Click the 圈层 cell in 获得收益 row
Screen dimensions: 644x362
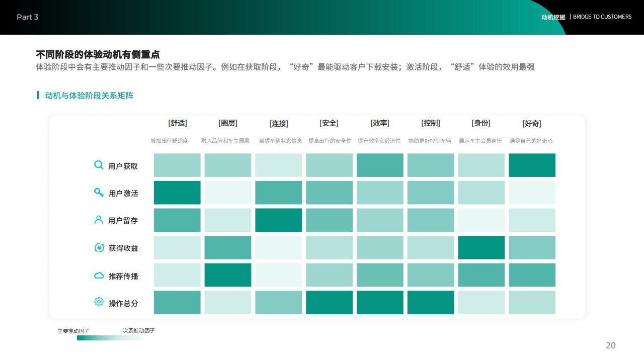coord(228,247)
